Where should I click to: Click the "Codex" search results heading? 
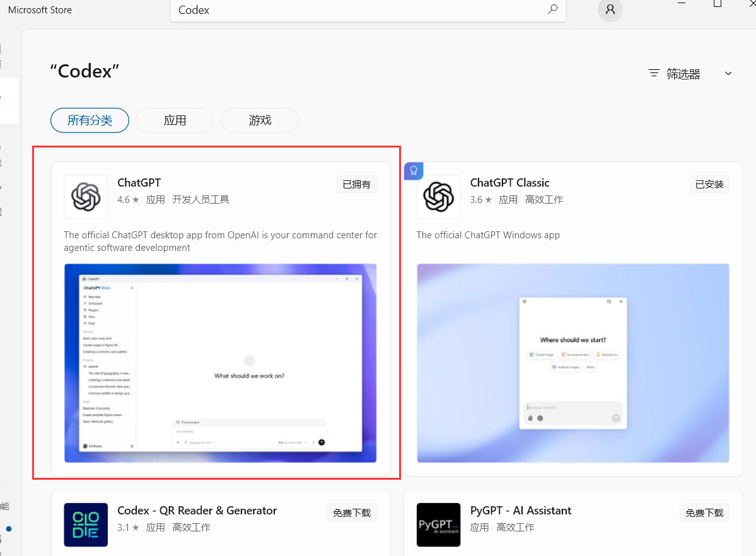pyautogui.click(x=84, y=71)
